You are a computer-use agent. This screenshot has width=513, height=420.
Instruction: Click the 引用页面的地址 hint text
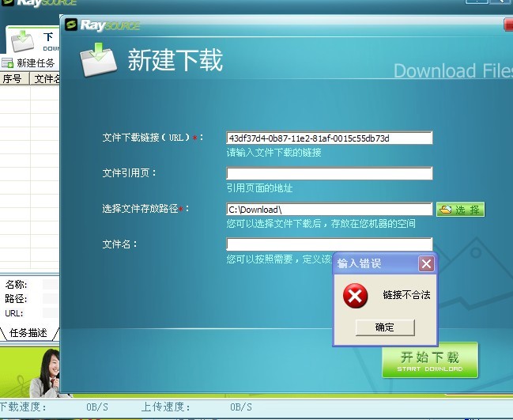coord(259,188)
